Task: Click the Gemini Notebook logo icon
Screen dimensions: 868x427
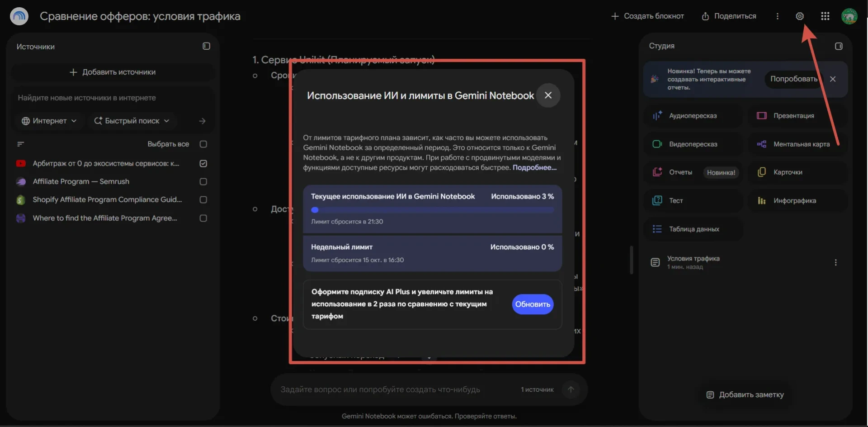Action: coord(19,16)
